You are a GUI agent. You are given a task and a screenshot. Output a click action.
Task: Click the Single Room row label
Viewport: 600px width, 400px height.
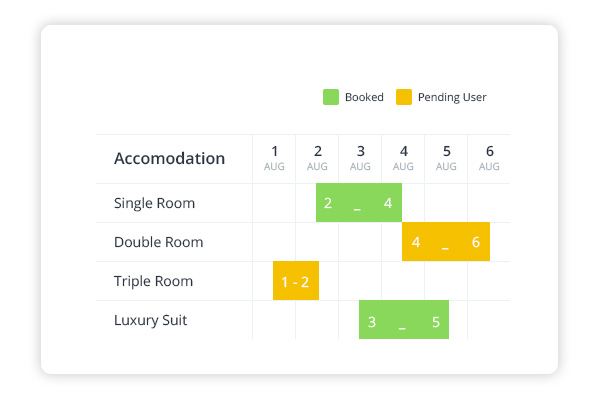tap(154, 203)
